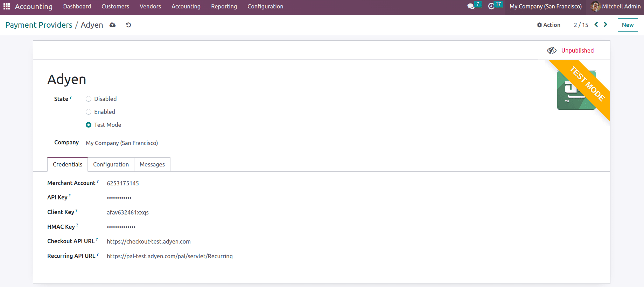
Task: Click the Adyen provider logo image
Action: pyautogui.click(x=576, y=90)
